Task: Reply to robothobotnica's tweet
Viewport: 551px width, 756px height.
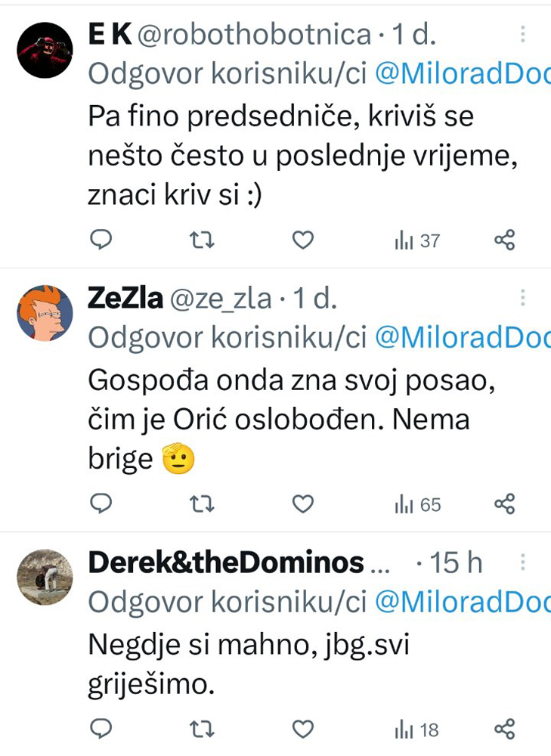Action: 101,240
